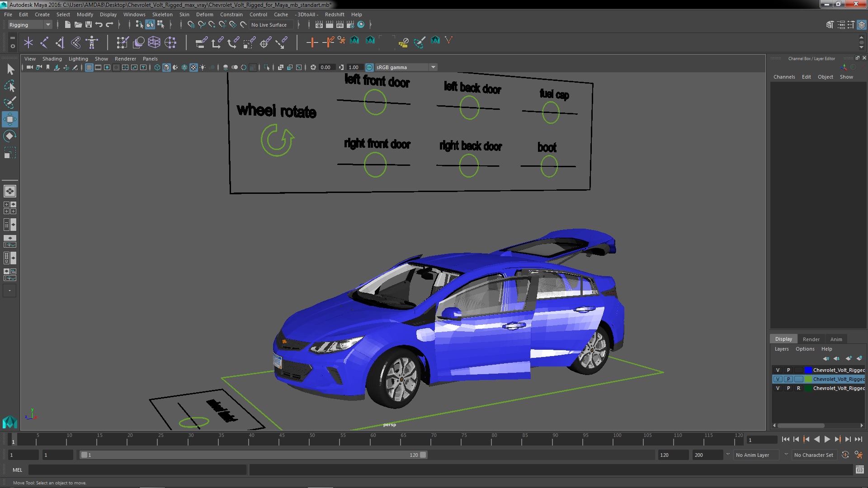The height and width of the screenshot is (488, 868).
Task: Go to start of playback range
Action: click(x=785, y=440)
